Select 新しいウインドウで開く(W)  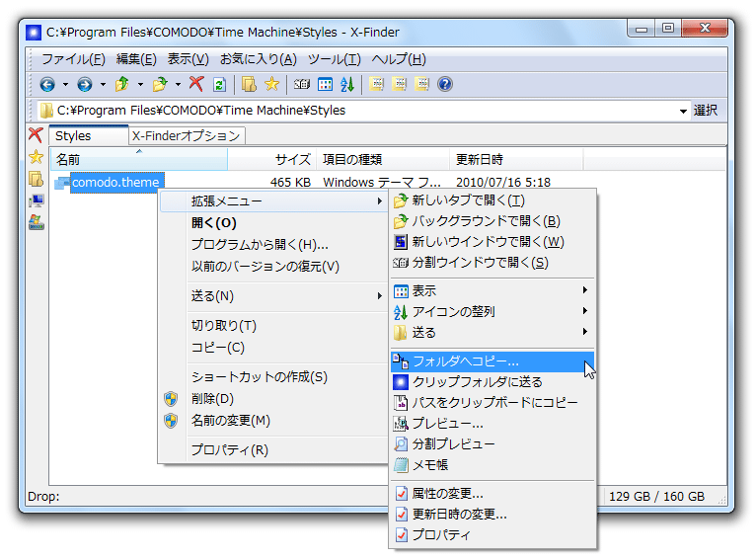click(491, 242)
